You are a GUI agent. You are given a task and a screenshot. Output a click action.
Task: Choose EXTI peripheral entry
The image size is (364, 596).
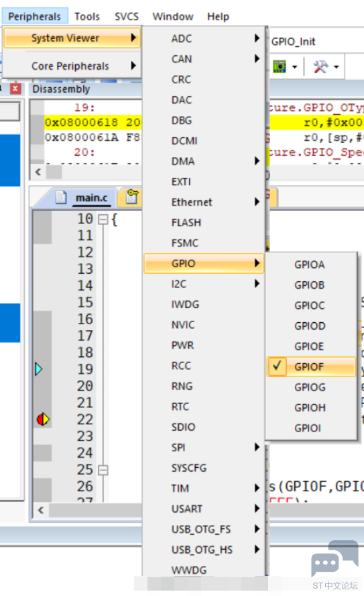tap(204, 182)
